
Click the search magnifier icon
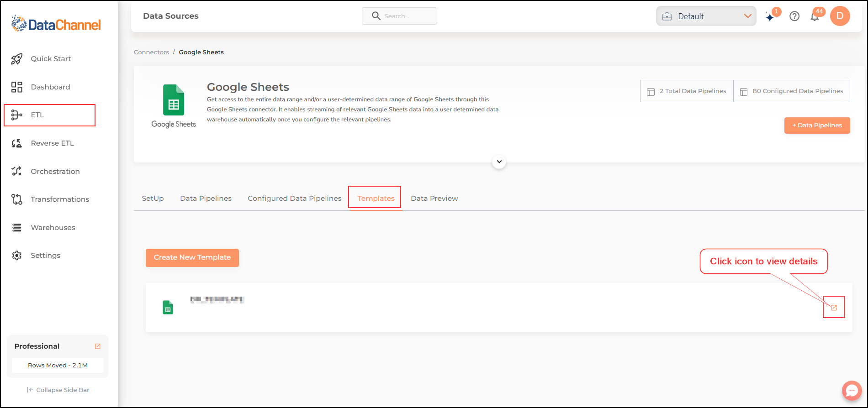(376, 16)
